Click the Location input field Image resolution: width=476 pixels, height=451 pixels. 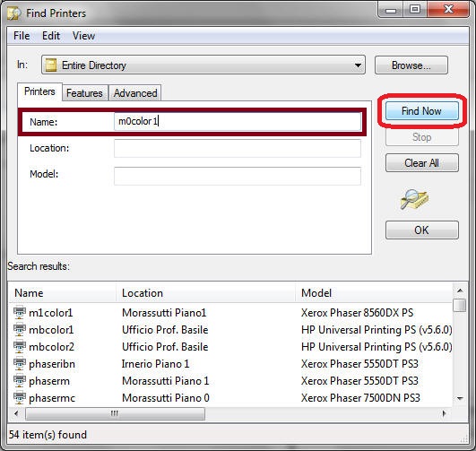click(x=238, y=149)
